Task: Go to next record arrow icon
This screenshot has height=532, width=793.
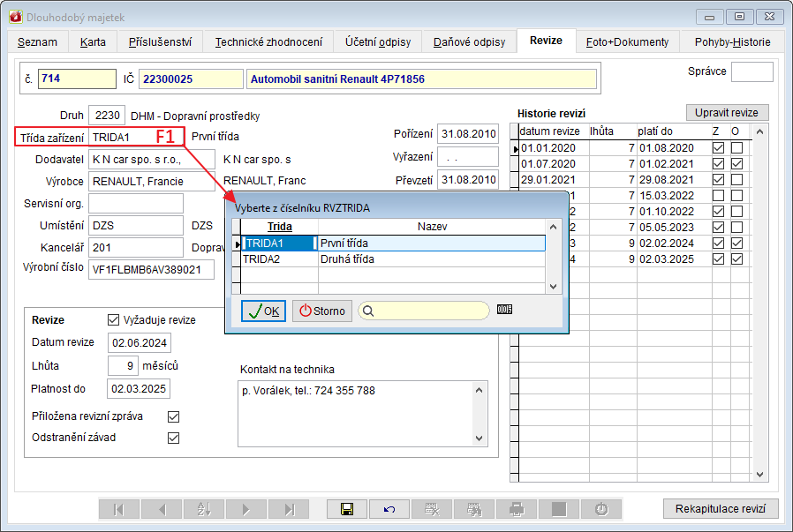Action: [246, 509]
